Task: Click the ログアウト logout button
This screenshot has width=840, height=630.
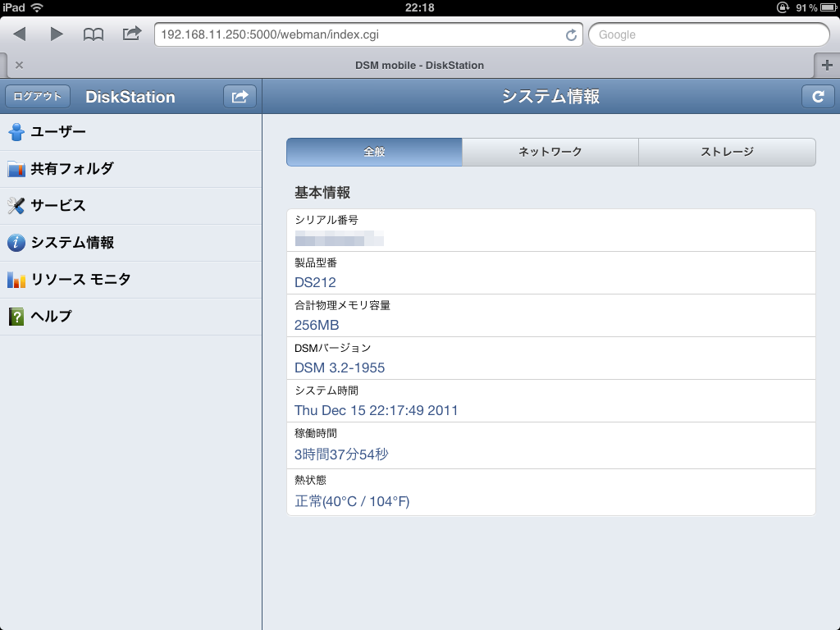Action: pos(38,97)
